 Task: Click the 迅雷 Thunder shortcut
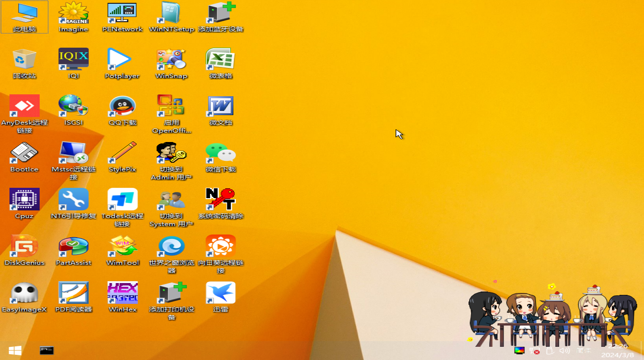[x=221, y=297]
